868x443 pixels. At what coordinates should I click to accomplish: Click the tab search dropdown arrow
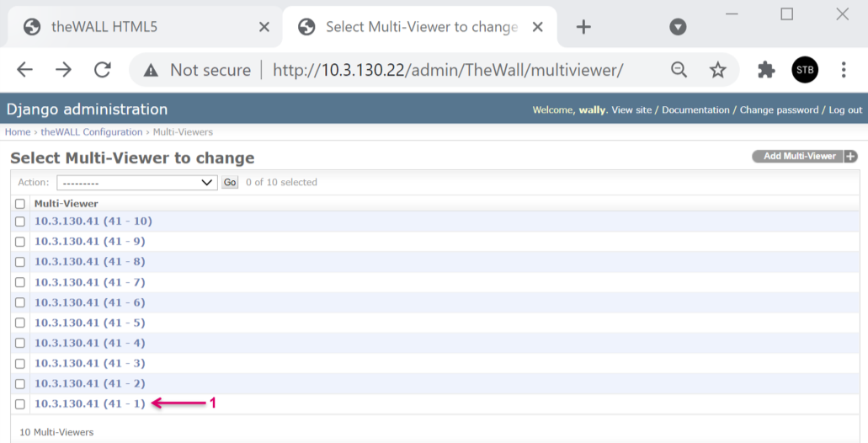(x=678, y=27)
